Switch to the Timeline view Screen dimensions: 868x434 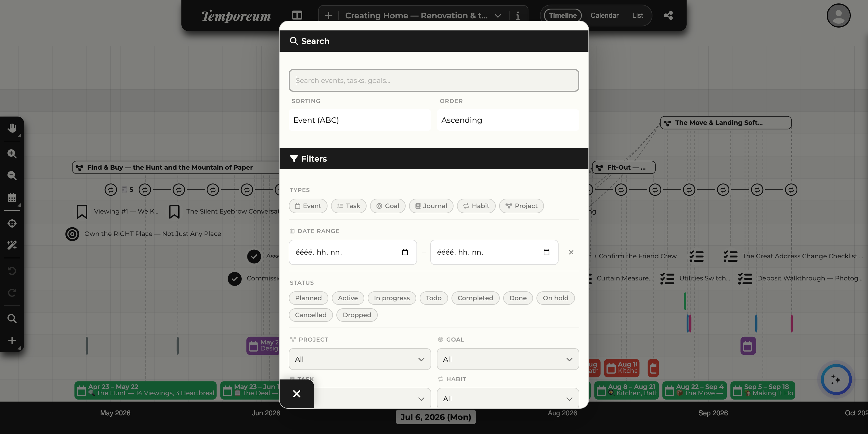pyautogui.click(x=562, y=15)
